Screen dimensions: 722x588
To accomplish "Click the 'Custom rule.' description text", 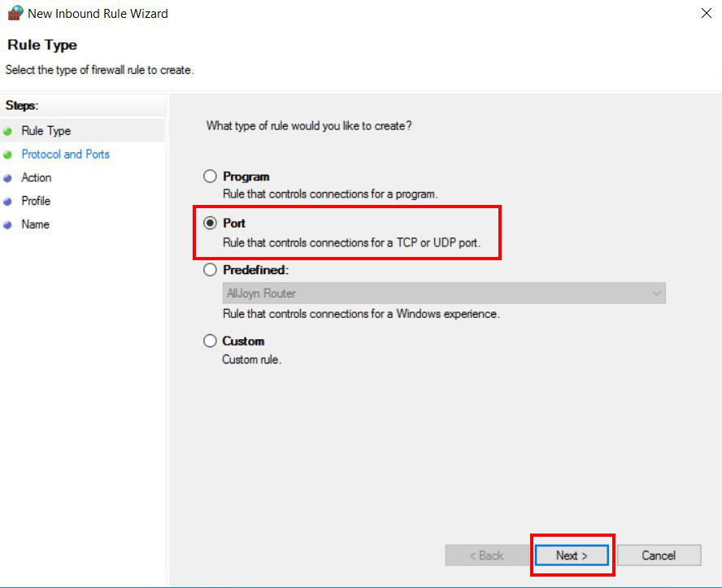I will (251, 359).
